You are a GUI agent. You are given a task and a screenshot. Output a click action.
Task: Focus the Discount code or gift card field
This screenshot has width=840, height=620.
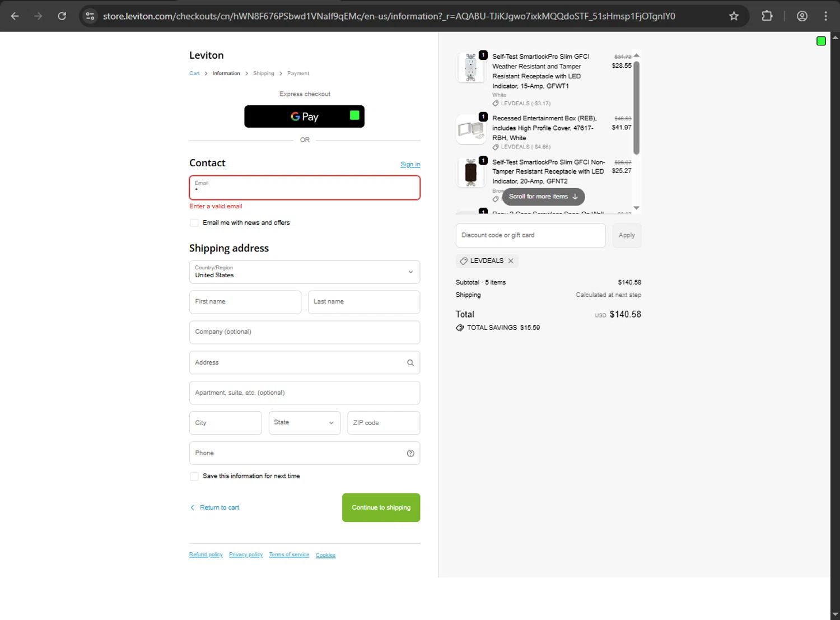pos(531,236)
